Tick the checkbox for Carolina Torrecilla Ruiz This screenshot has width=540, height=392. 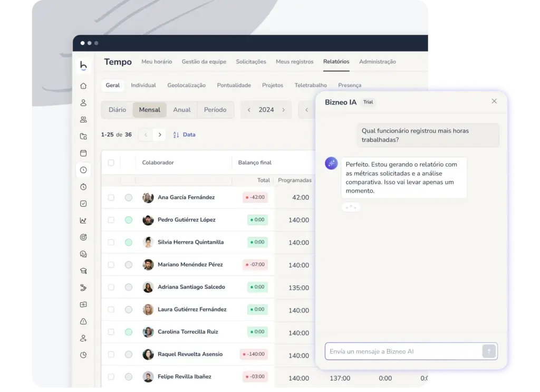pyautogui.click(x=111, y=332)
